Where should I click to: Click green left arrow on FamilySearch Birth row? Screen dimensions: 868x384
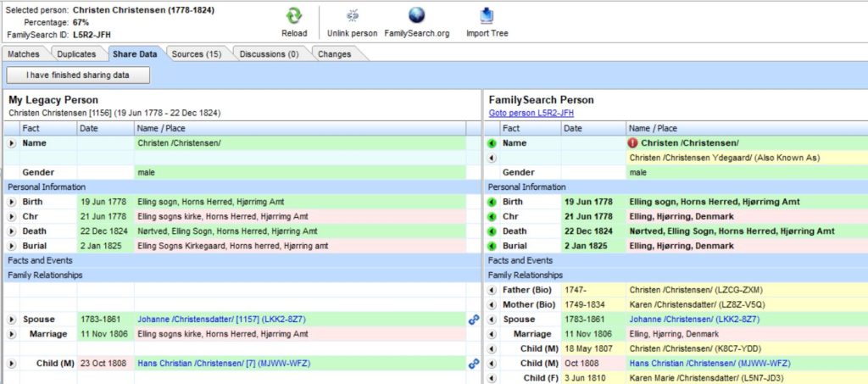(x=492, y=202)
